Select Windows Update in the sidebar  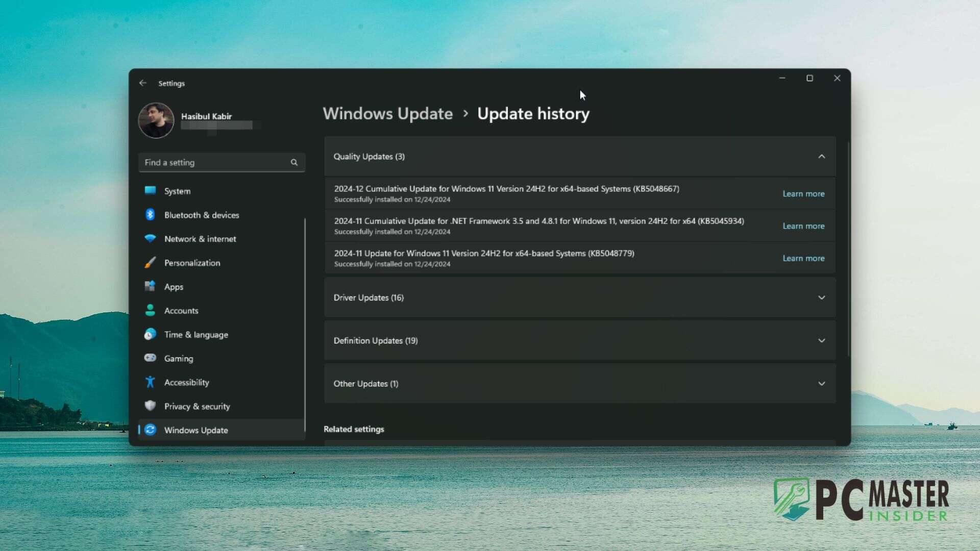(x=195, y=430)
